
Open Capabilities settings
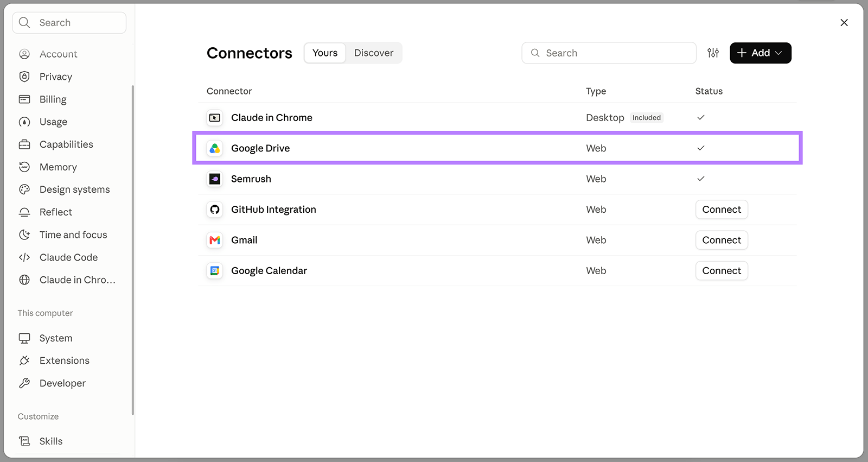point(66,144)
